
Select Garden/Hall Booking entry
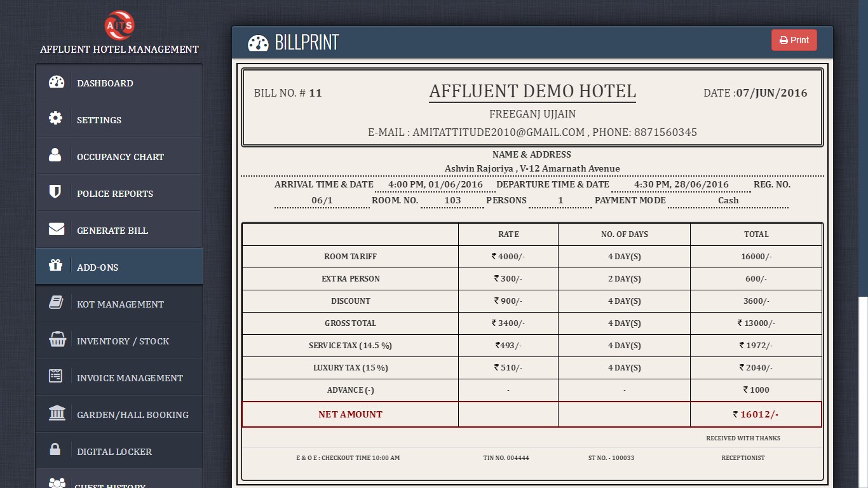pos(119,414)
